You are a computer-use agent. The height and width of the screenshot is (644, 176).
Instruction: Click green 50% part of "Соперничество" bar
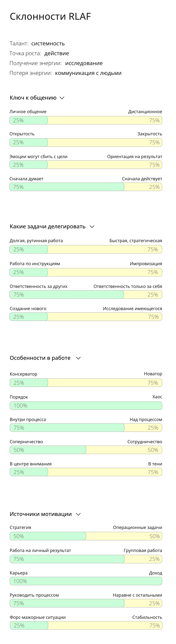pos(48,450)
